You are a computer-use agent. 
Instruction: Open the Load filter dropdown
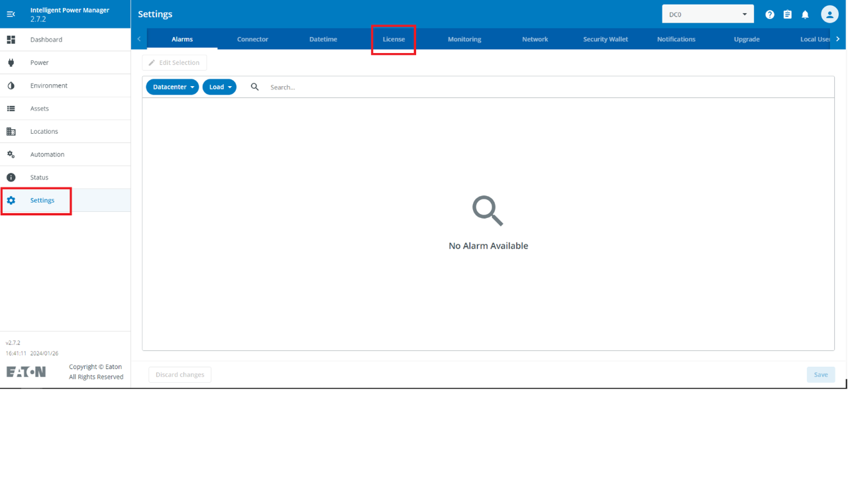219,87
